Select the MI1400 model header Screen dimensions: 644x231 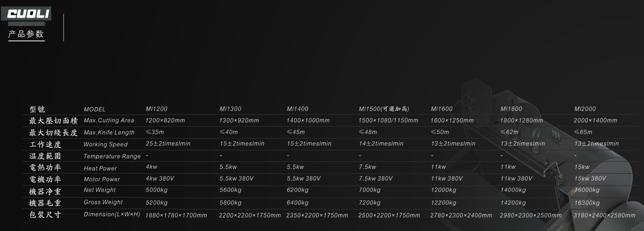297,109
